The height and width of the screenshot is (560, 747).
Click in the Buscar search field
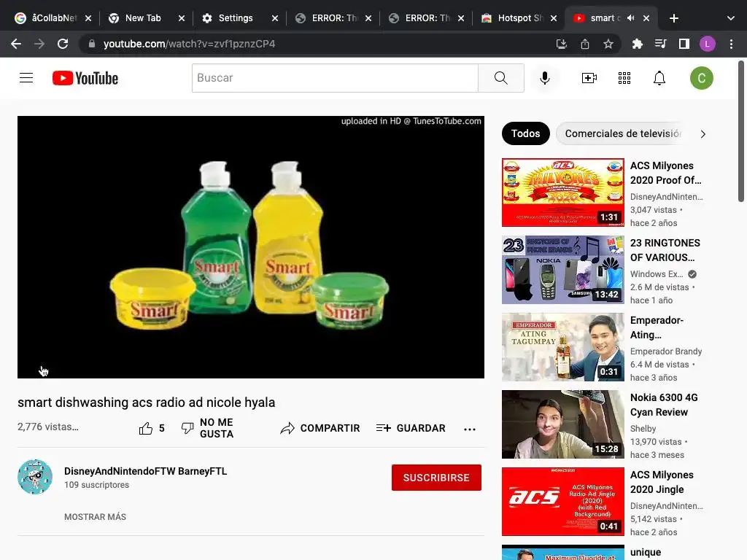click(335, 77)
